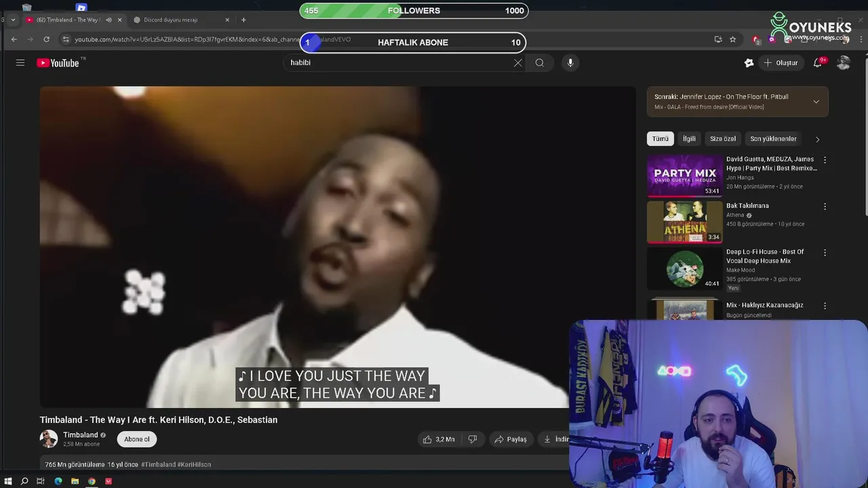Open the Oluştur create menu
Screen dimensions: 868x488
click(x=781, y=62)
